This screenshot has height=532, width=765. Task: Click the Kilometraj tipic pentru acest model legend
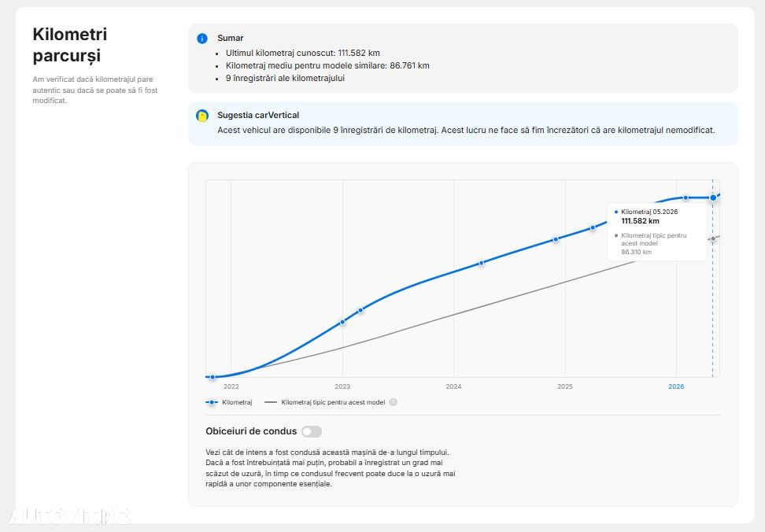click(x=333, y=402)
